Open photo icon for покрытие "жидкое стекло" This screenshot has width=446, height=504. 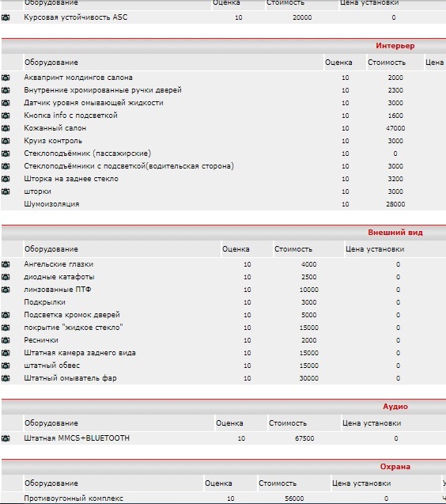click(6, 328)
